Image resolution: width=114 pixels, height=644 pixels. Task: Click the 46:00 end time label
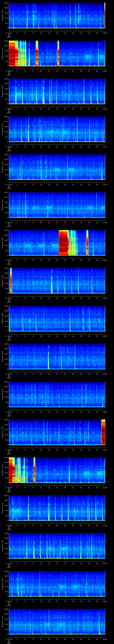pos(105,336)
